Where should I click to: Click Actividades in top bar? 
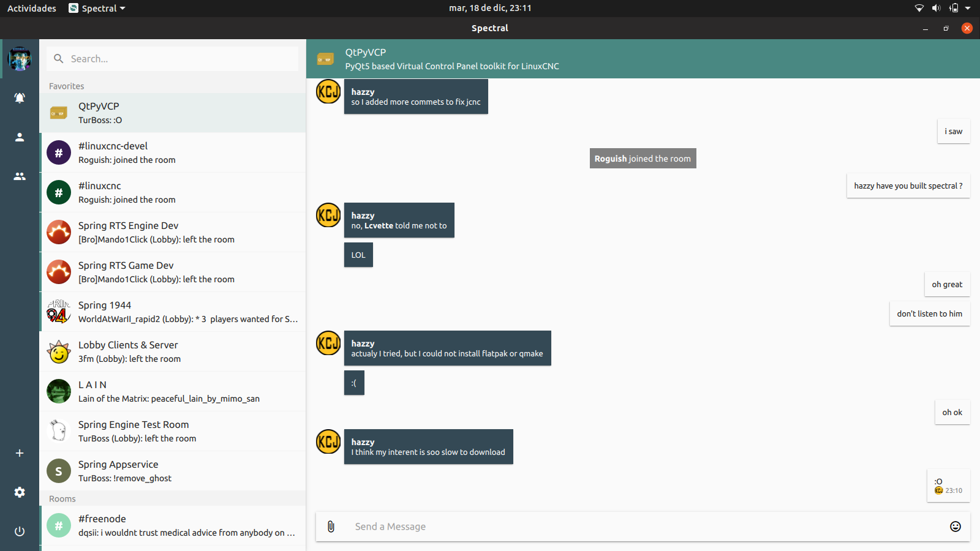pyautogui.click(x=32, y=8)
